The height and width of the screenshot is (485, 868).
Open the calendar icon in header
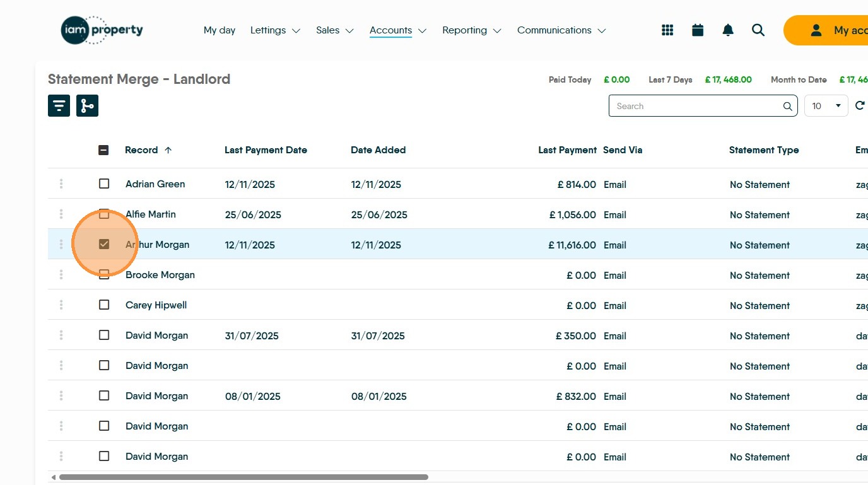click(x=698, y=30)
